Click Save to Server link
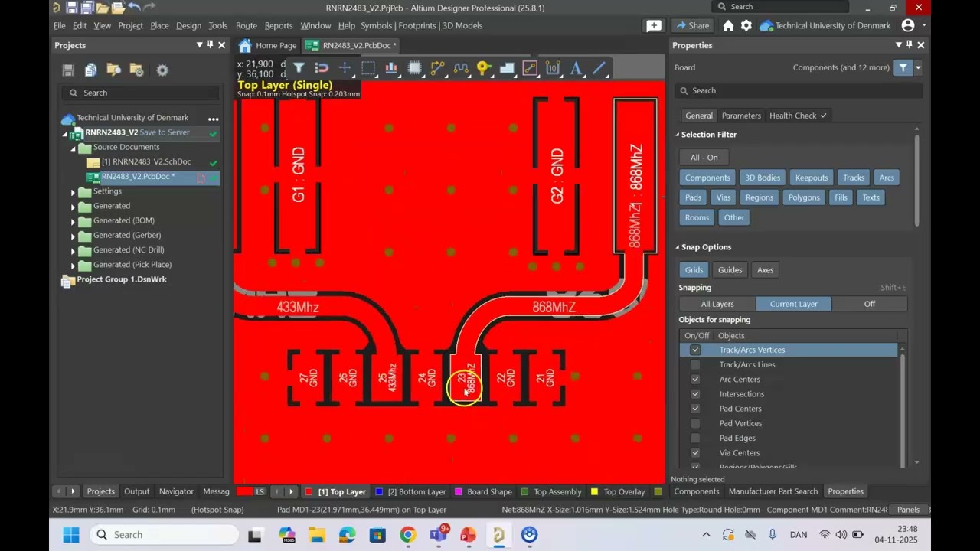Viewport: 980px width, 551px height. point(165,132)
